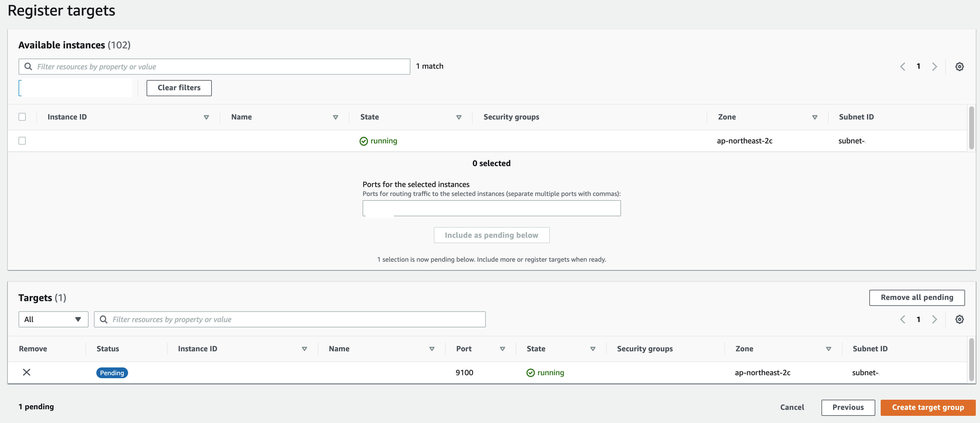Image resolution: width=980 pixels, height=423 pixels.
Task: Click the search magnifier in available instances filter
Action: 28,66
